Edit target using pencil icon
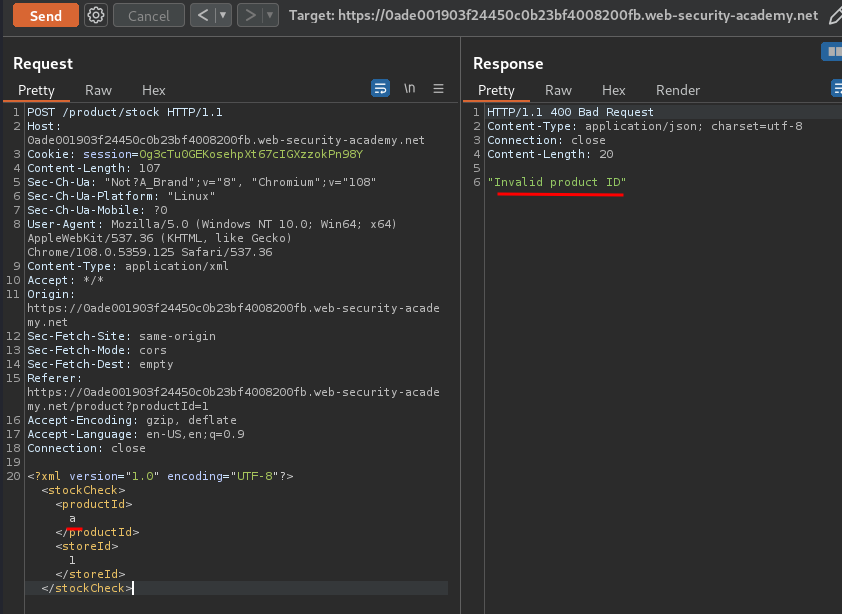This screenshot has width=842, height=614. point(835,16)
